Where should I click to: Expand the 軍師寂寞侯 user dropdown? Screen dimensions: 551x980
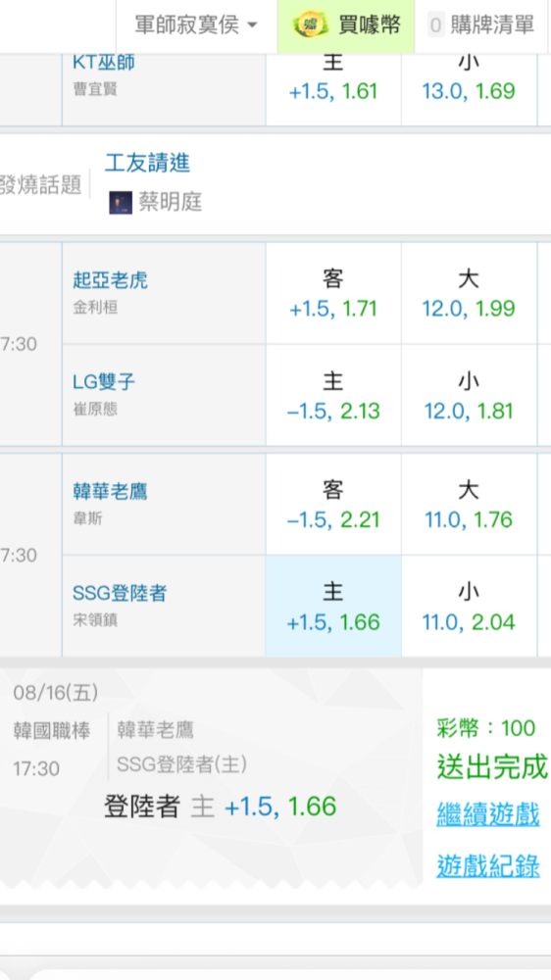coord(196,25)
